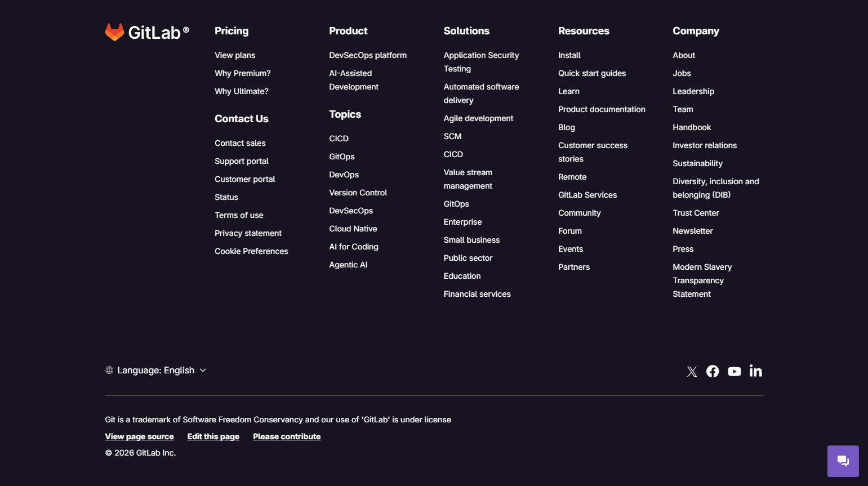Expand the Language: English selector
The height and width of the screenshot is (486, 868).
(156, 370)
